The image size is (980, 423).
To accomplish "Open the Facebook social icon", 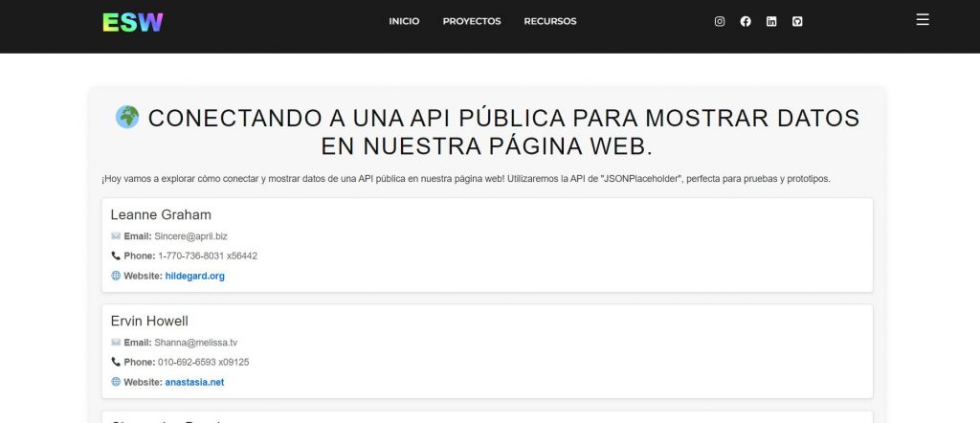I will click(745, 21).
